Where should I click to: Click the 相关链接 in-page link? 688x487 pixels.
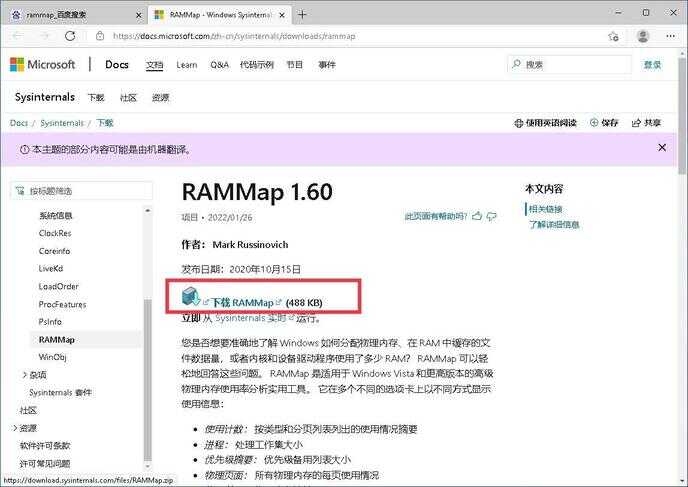pyautogui.click(x=545, y=209)
